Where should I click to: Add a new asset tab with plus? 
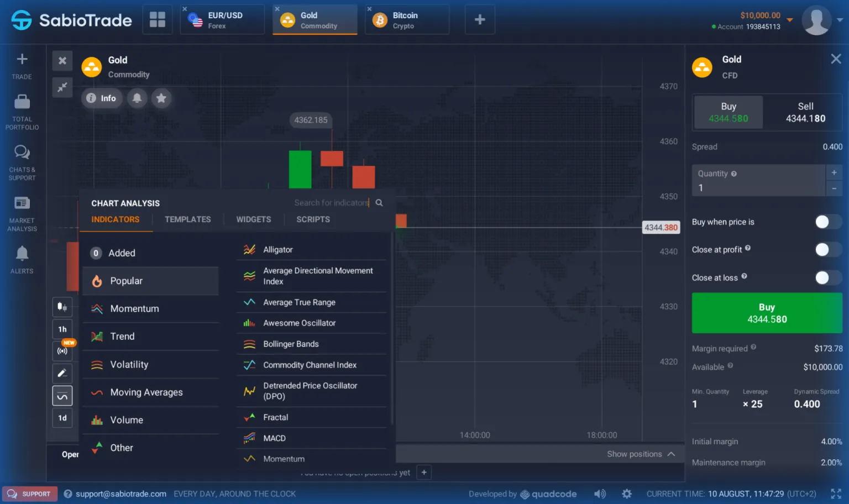[480, 20]
